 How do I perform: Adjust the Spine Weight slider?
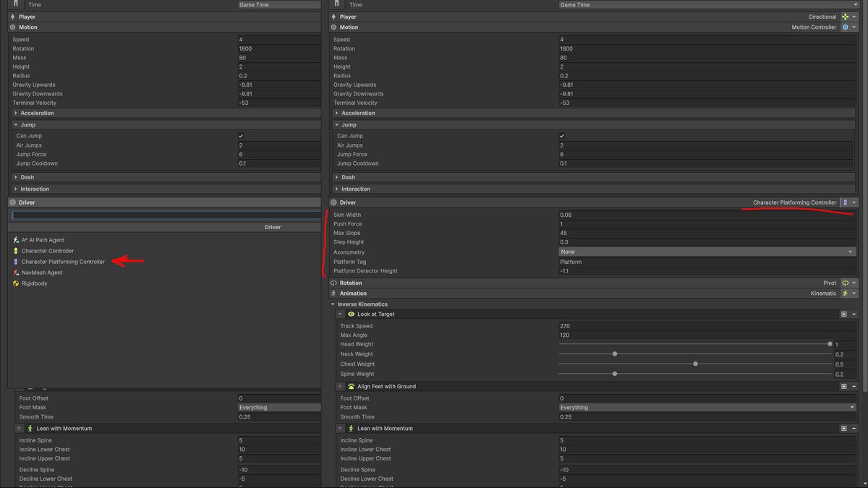pos(695,374)
